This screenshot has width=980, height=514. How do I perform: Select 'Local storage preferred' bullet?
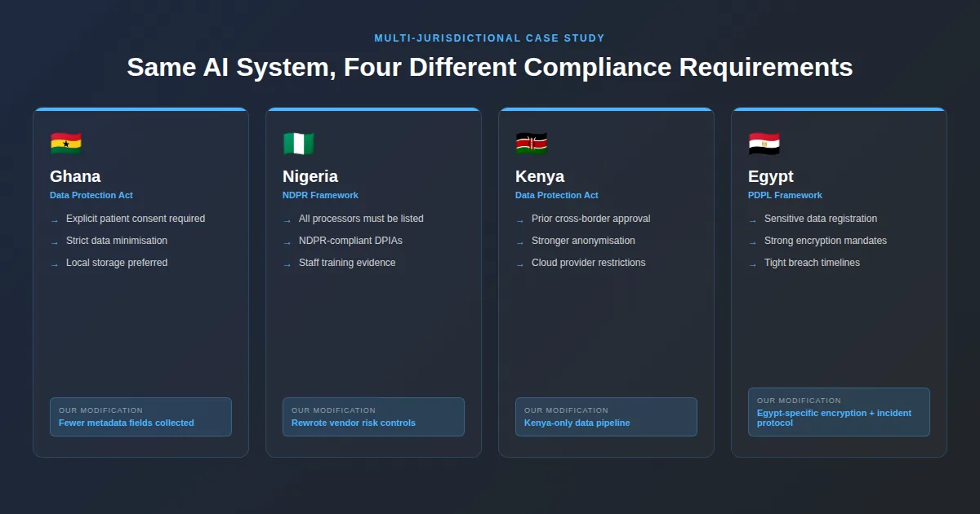click(117, 263)
